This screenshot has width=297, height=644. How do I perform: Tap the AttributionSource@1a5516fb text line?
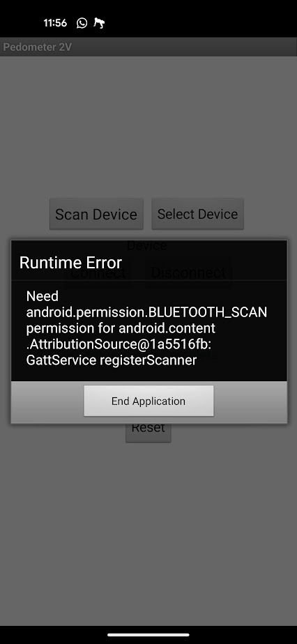[x=119, y=344]
